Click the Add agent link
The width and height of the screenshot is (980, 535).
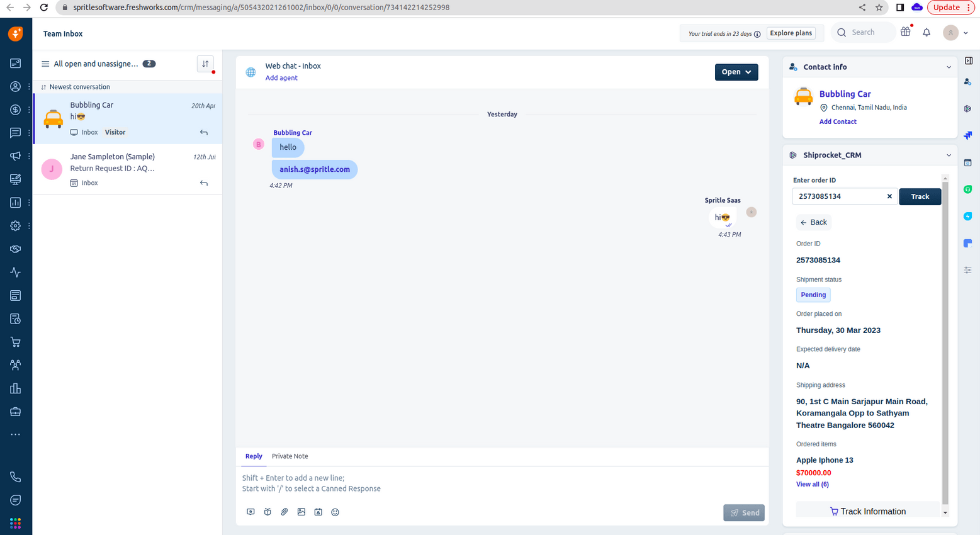(x=281, y=78)
